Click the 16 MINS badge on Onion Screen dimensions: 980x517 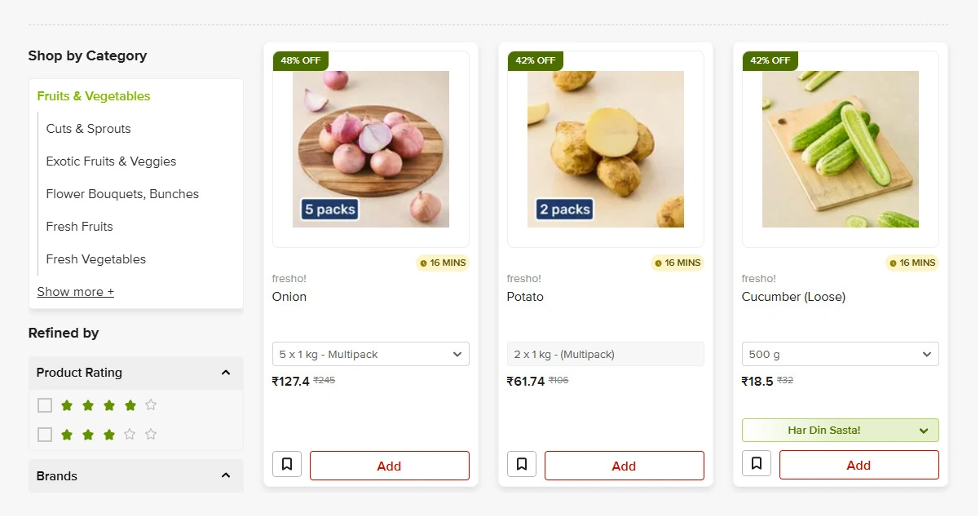tap(442, 263)
